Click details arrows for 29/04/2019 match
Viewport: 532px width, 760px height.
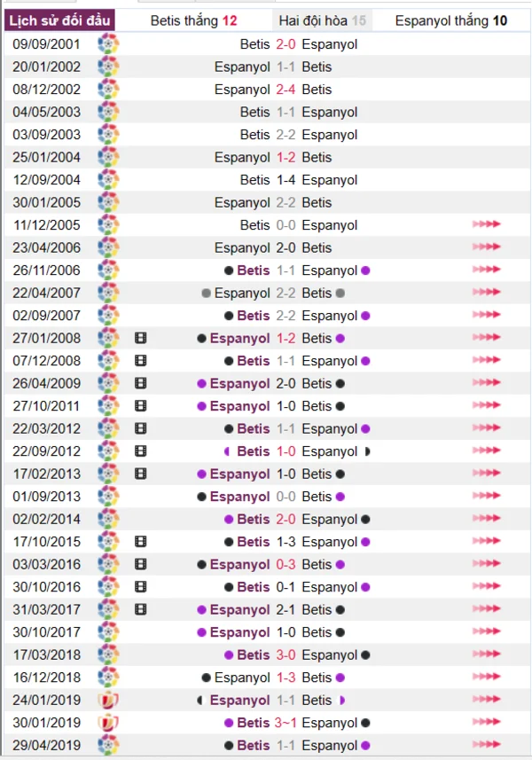[x=487, y=745]
